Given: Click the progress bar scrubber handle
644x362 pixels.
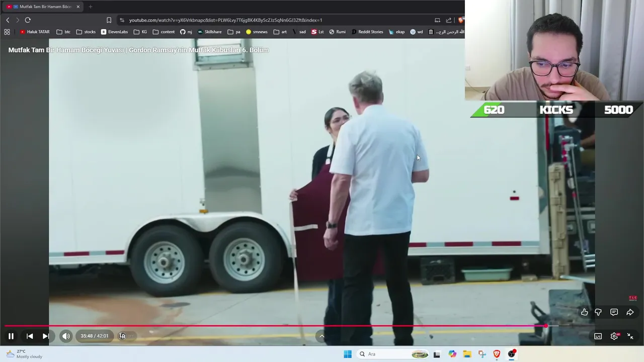Looking at the screenshot, I should tap(545, 326).
